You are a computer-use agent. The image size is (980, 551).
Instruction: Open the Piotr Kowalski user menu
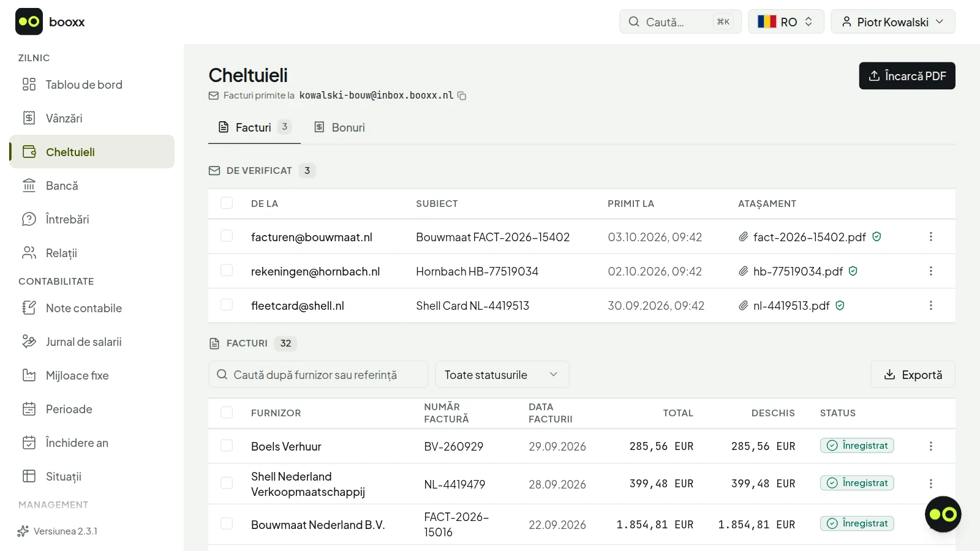(x=893, y=22)
